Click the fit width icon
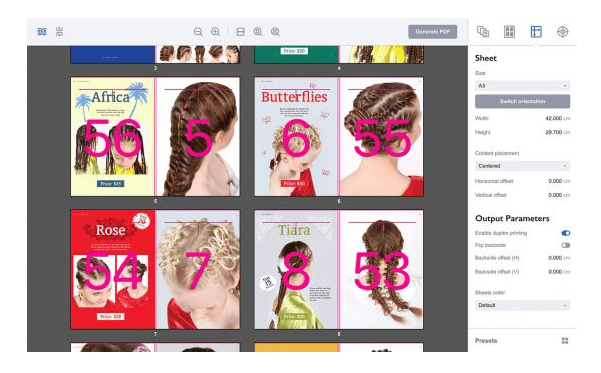This screenshot has height=373, width=601. [x=240, y=32]
